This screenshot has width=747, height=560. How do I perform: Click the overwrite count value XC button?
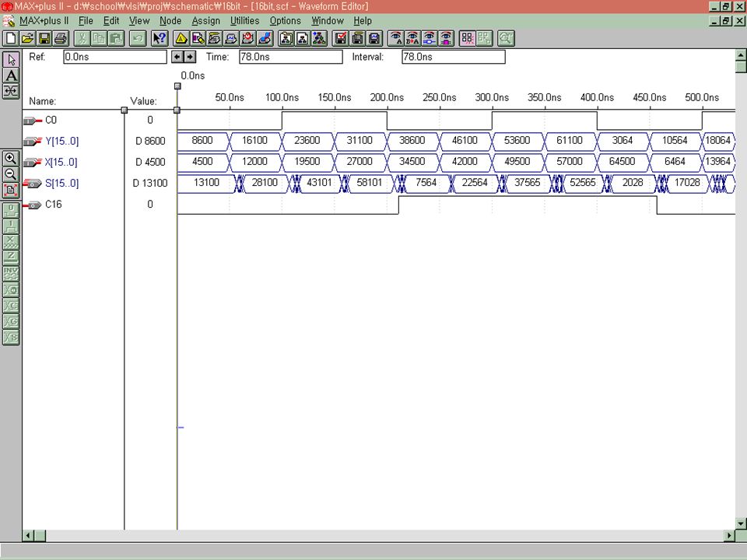tap(11, 305)
